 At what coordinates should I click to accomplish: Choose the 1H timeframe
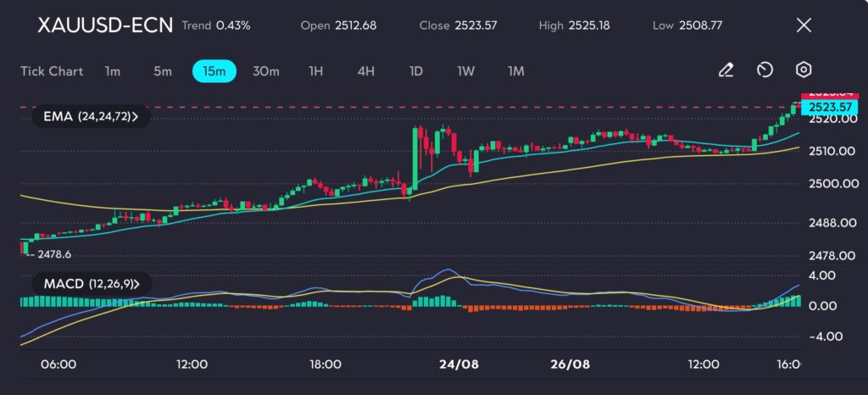click(x=315, y=71)
